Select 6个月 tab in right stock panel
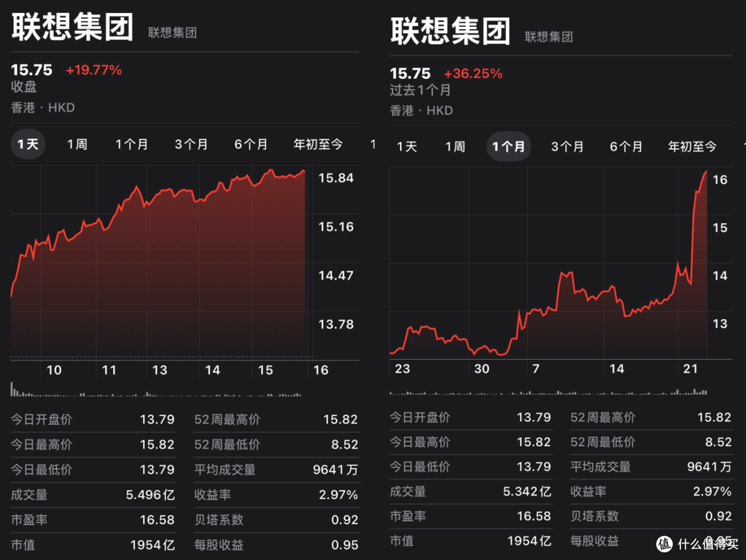This screenshot has height=560, width=746. coord(626,146)
